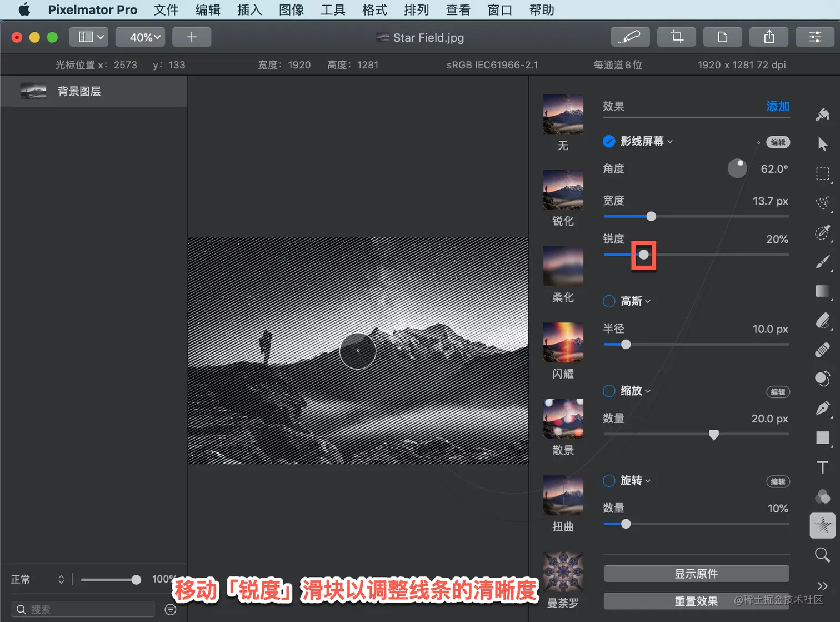Expand the 高斯 effect type menu
The image size is (840, 622).
click(636, 301)
